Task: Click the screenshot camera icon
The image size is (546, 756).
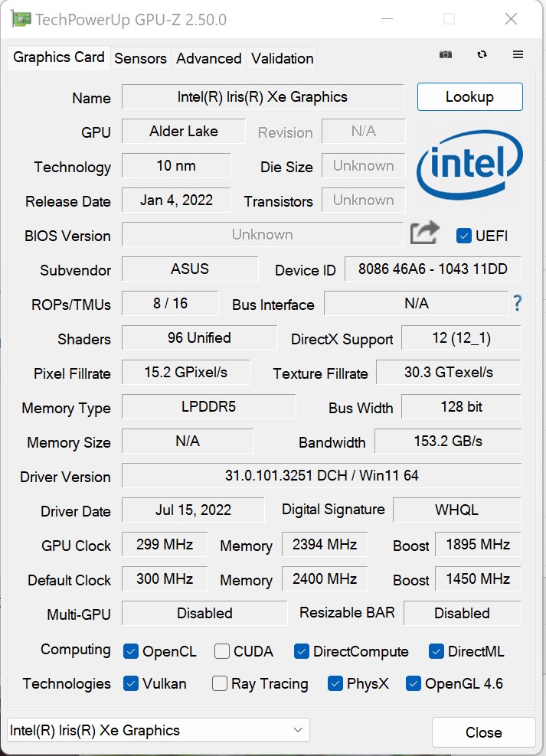Action: 445,55
